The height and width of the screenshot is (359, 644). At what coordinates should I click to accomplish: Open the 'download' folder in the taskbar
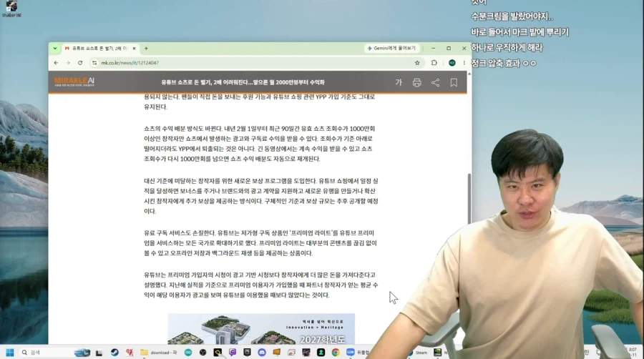[x=159, y=353]
